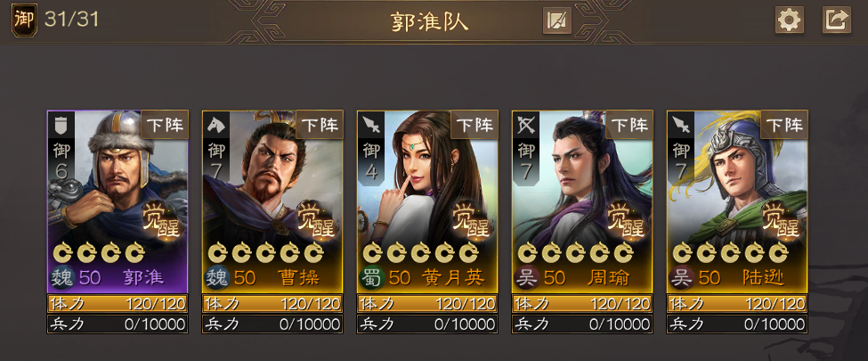Click spear troop icon on 陆逊 card
This screenshot has width=868, height=361.
tap(680, 126)
